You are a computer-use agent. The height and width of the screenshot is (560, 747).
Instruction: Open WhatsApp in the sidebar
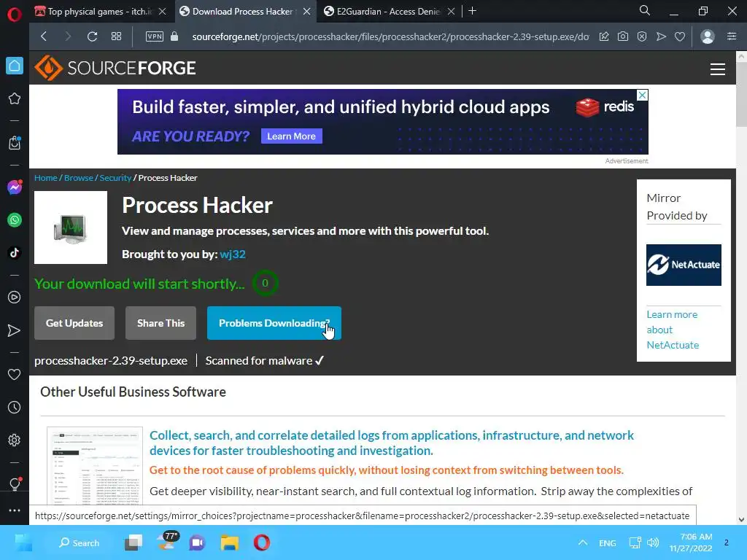pyautogui.click(x=15, y=220)
